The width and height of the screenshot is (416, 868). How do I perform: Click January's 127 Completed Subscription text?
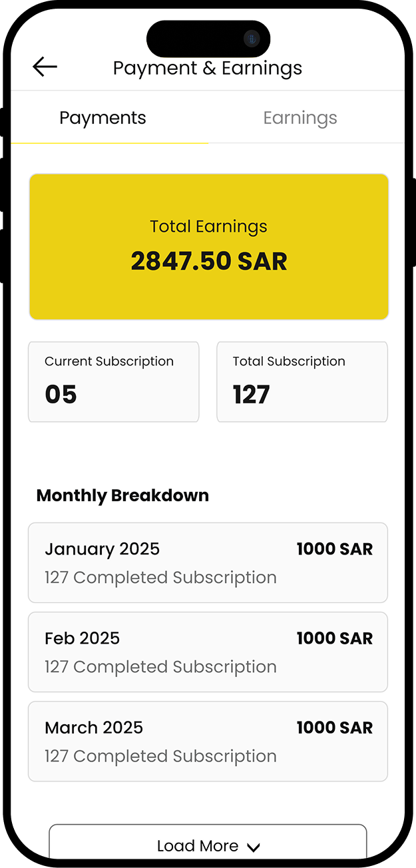(x=160, y=577)
